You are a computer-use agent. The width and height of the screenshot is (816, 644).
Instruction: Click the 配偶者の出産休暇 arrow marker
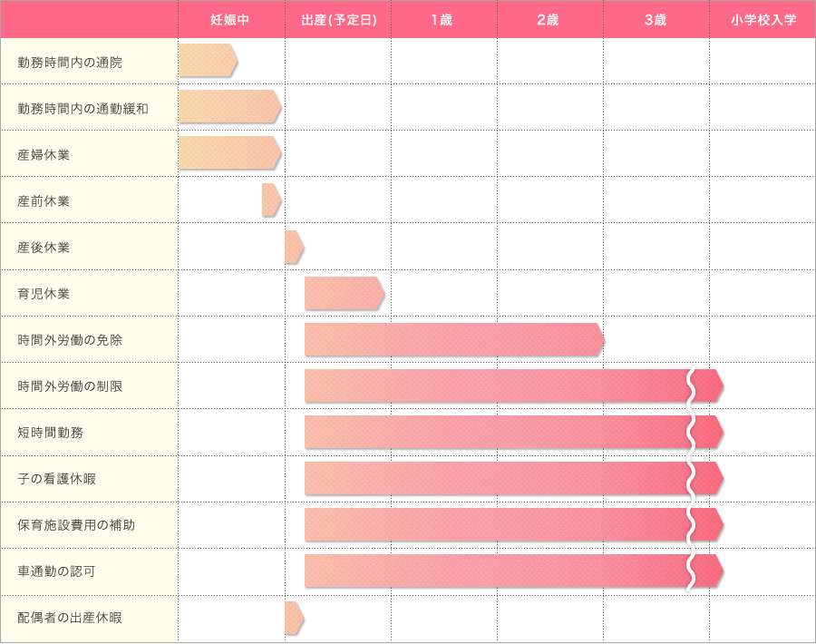[295, 618]
